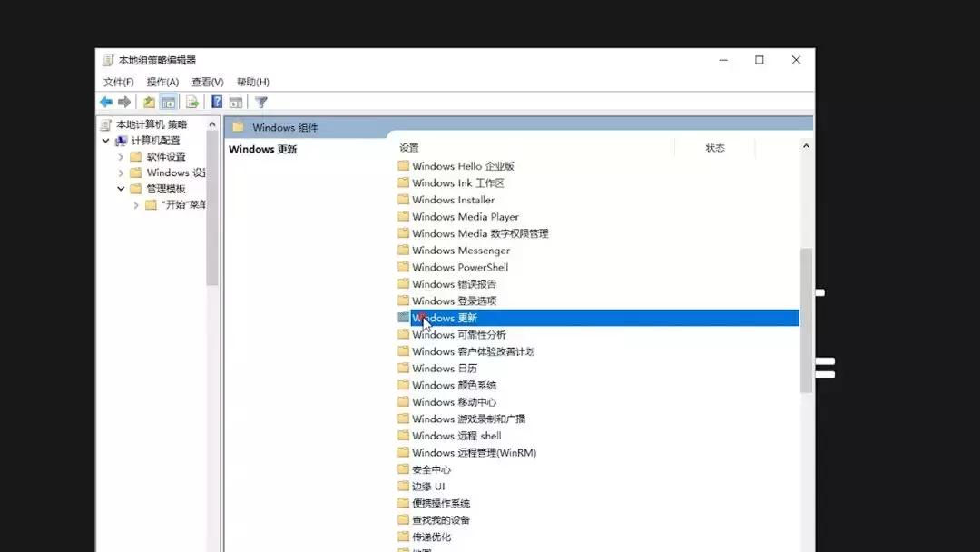
Task: Expand the 软件设置 tree node
Action: [x=121, y=156]
